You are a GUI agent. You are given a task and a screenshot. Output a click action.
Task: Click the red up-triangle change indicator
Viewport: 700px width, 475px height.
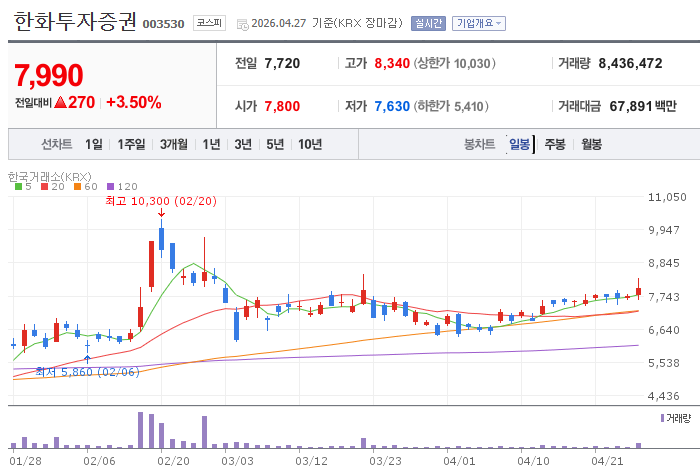coord(60,102)
